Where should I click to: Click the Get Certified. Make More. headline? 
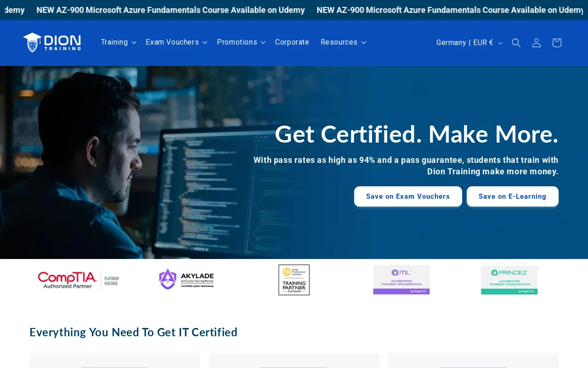point(416,134)
